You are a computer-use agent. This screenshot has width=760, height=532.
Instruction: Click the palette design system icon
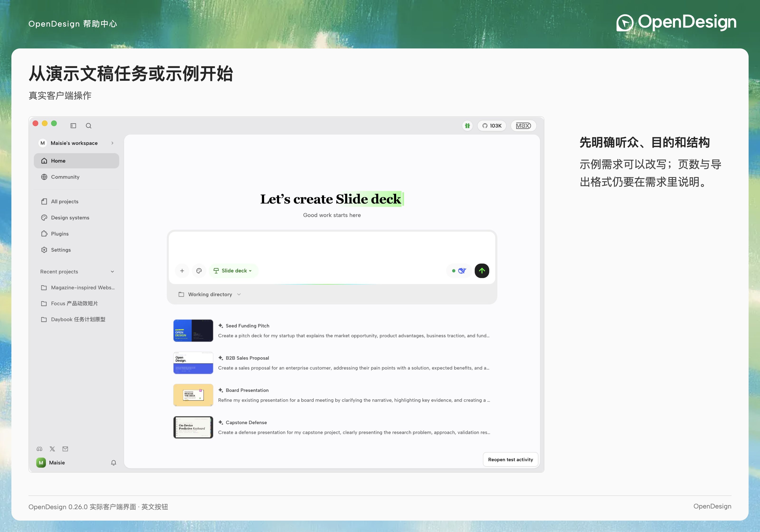coord(199,271)
